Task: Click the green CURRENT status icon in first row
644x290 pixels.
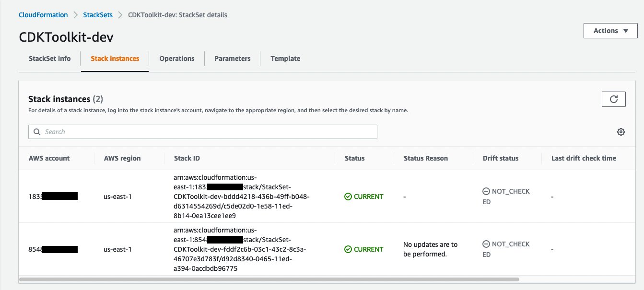Action: point(348,196)
